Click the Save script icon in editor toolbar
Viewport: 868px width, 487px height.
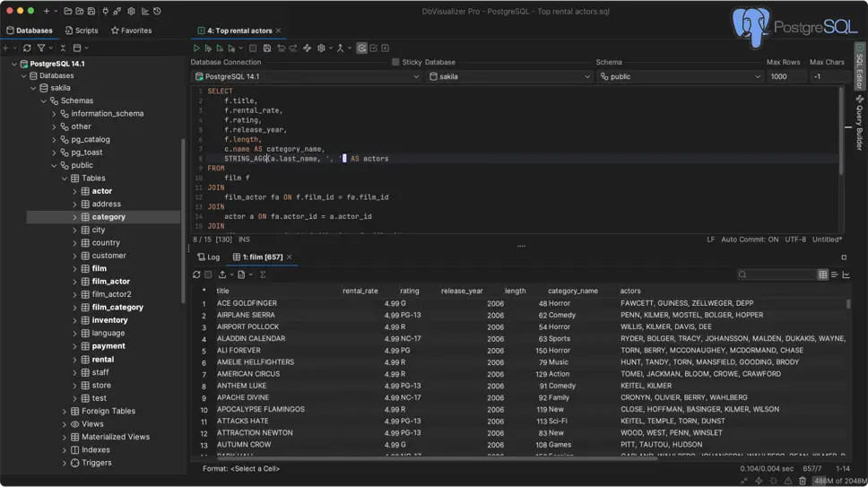[x=267, y=48]
